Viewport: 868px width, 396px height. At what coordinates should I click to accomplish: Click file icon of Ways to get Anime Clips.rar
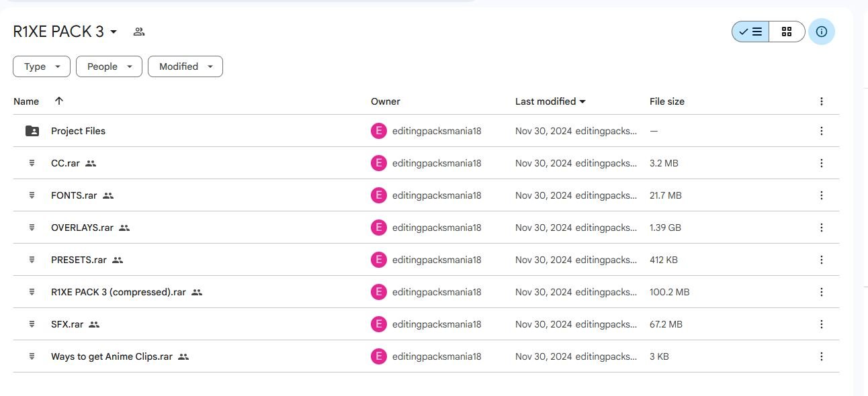coord(32,356)
